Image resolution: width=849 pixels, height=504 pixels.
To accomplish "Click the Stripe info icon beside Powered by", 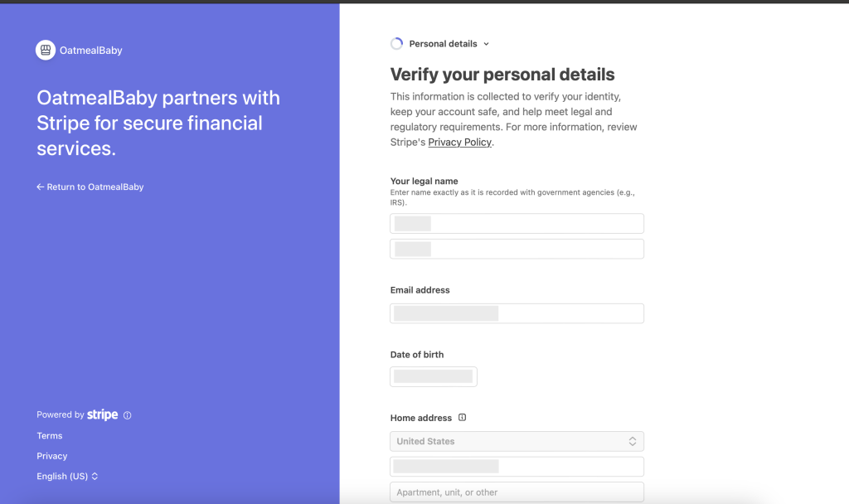I will point(127,415).
